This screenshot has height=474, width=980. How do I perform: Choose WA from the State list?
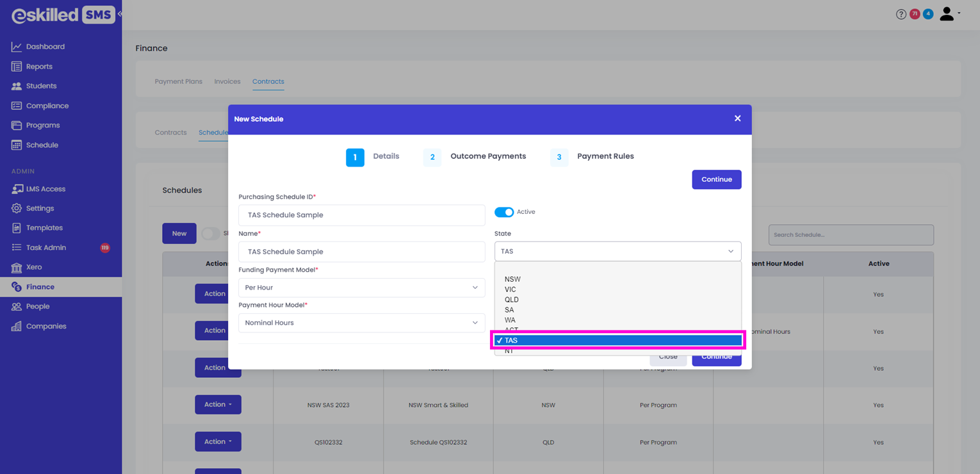pyautogui.click(x=618, y=320)
